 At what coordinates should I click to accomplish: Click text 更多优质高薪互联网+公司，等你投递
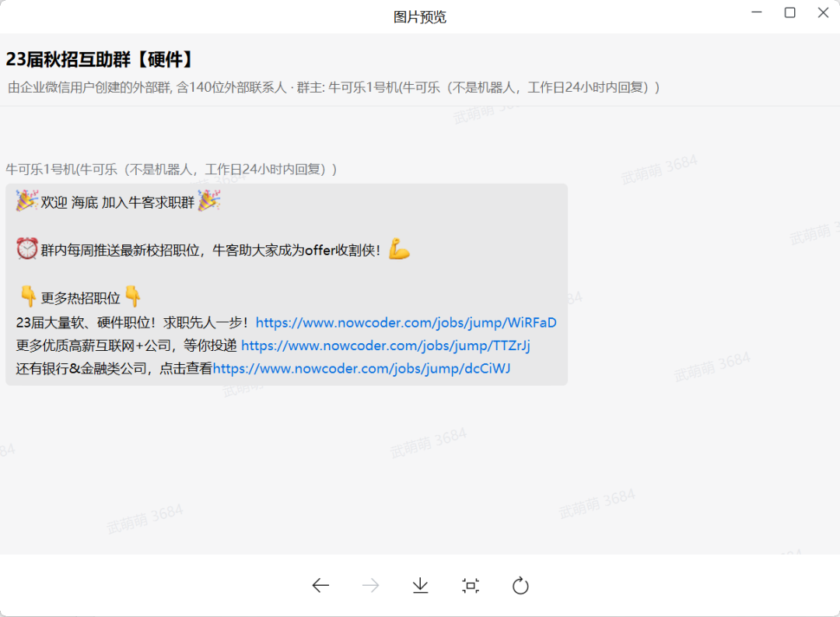[x=127, y=345]
